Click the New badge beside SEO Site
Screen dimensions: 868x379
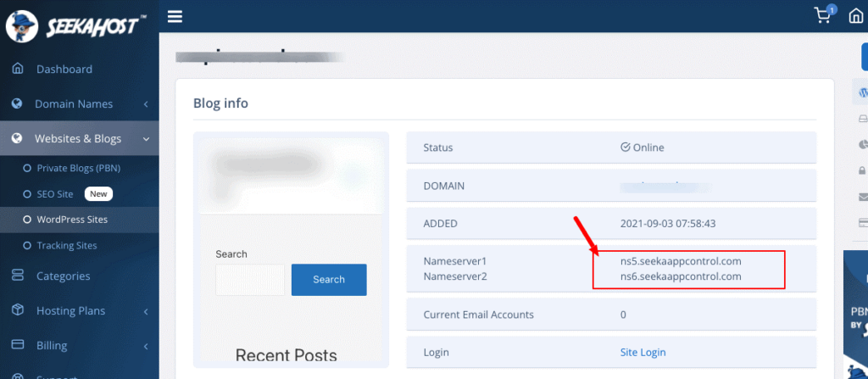coord(98,194)
